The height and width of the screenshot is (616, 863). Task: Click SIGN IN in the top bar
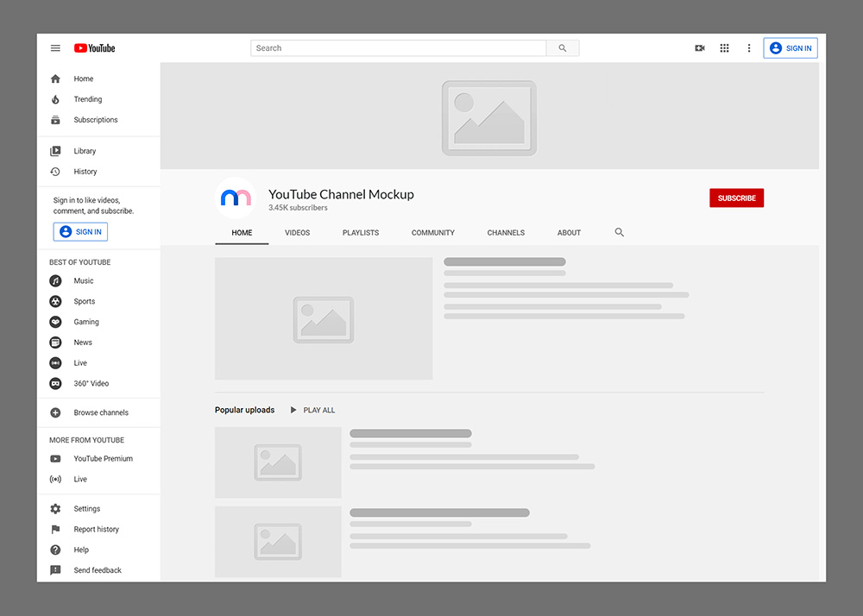[x=791, y=48]
